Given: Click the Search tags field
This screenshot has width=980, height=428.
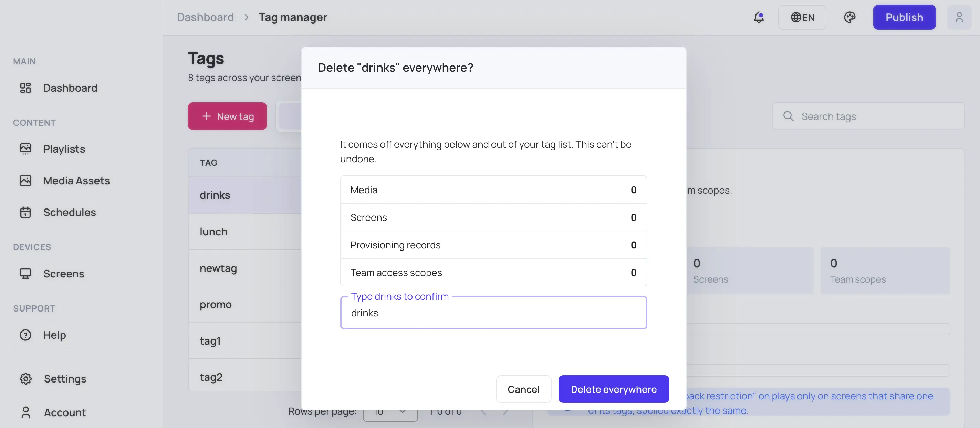Looking at the screenshot, I should [x=868, y=116].
